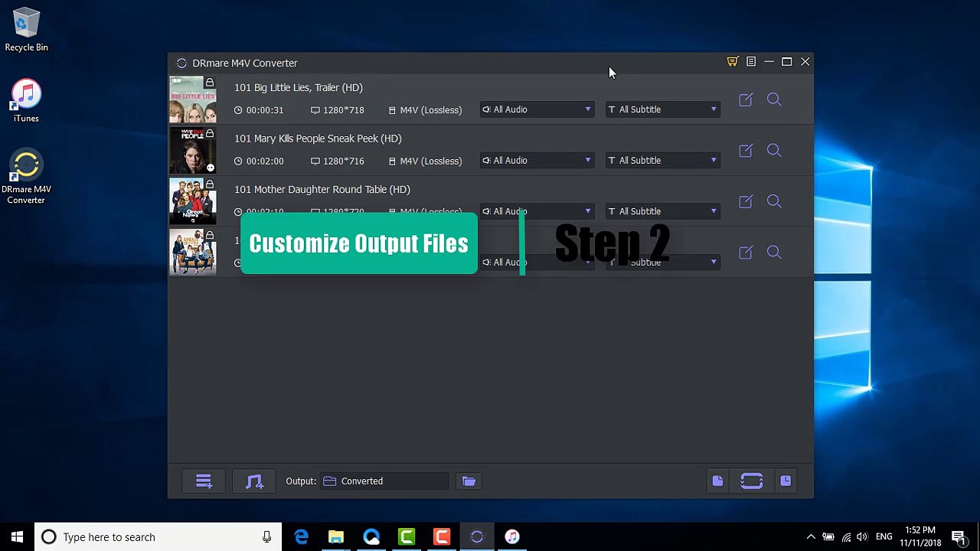The image size is (980, 551).
Task: Open the output folder icon
Action: tap(469, 481)
